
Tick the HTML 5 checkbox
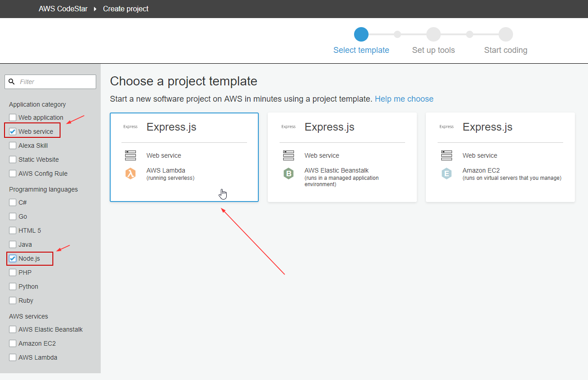(x=13, y=230)
